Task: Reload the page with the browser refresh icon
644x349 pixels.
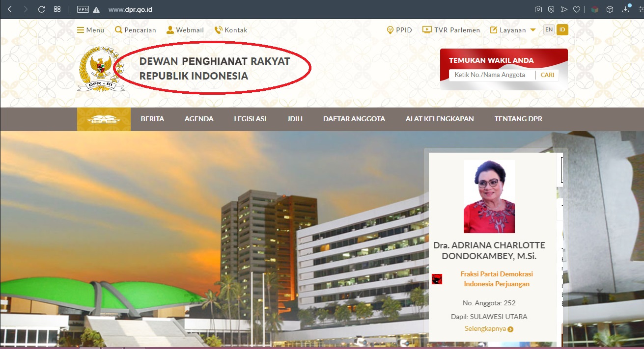Action: click(x=42, y=9)
